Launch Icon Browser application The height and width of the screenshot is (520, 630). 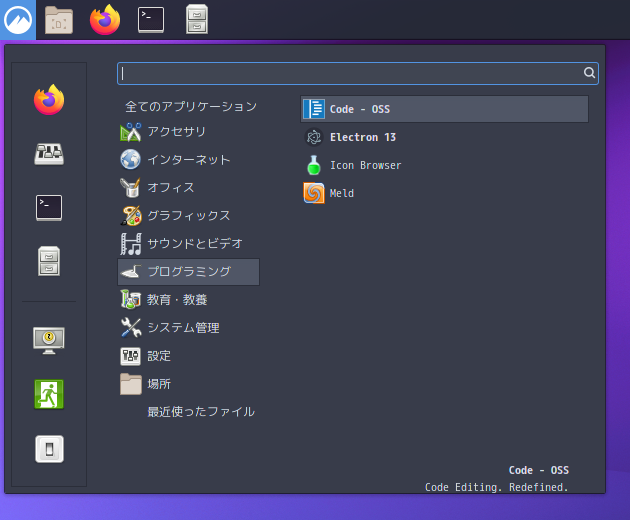click(x=444, y=165)
